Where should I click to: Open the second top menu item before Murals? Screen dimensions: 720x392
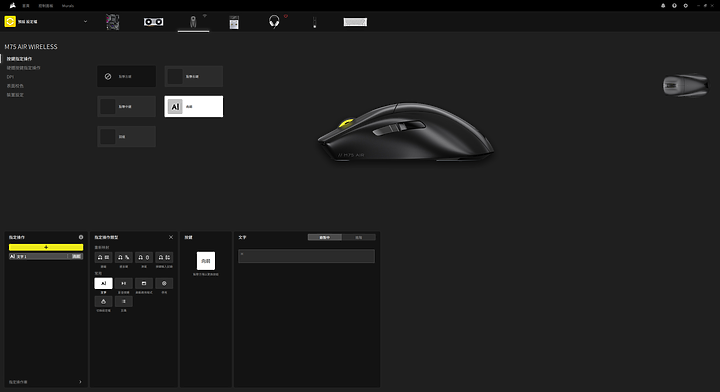point(45,6)
